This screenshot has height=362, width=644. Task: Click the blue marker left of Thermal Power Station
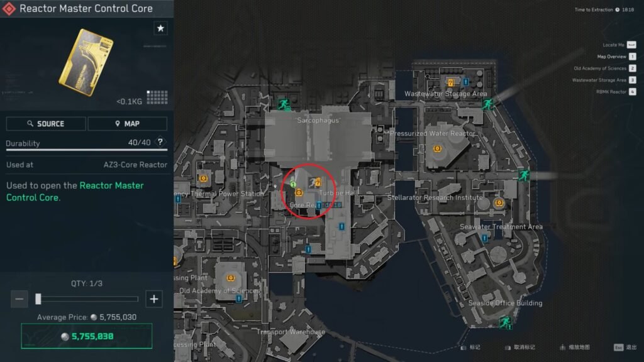point(178,199)
